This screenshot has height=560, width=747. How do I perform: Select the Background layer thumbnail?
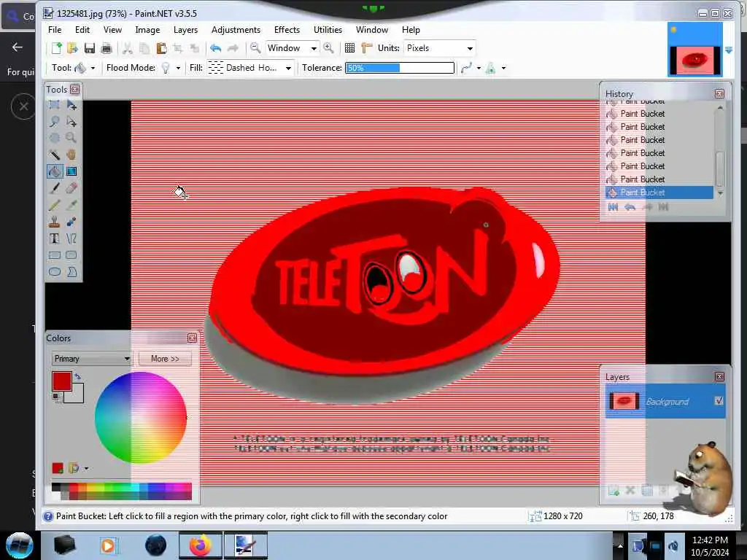624,401
